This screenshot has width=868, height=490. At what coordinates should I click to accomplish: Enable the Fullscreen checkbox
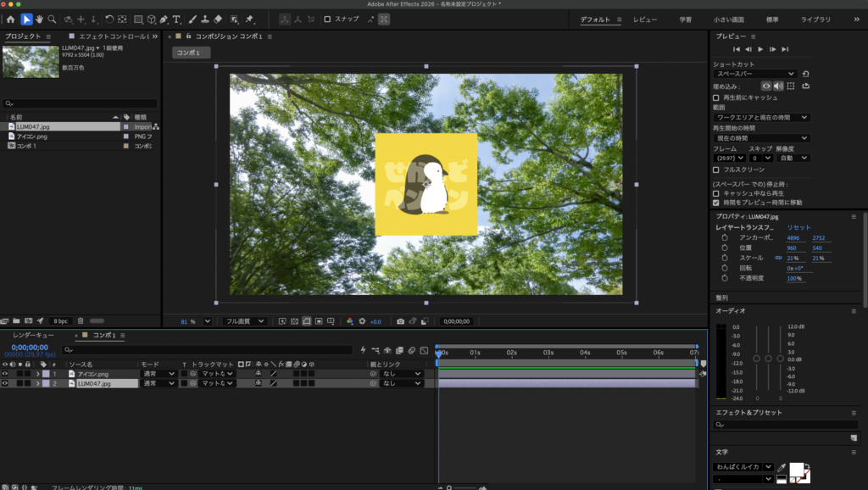click(x=715, y=170)
